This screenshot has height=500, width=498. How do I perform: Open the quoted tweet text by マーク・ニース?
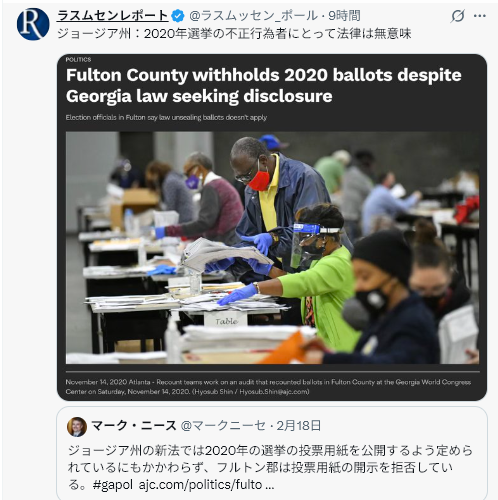tap(270, 467)
